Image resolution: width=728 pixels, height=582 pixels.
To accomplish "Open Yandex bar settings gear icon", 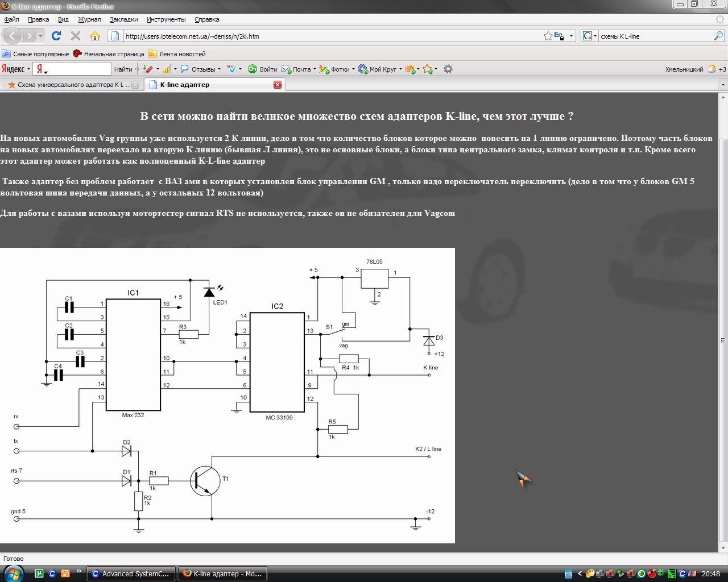I will click(x=448, y=69).
